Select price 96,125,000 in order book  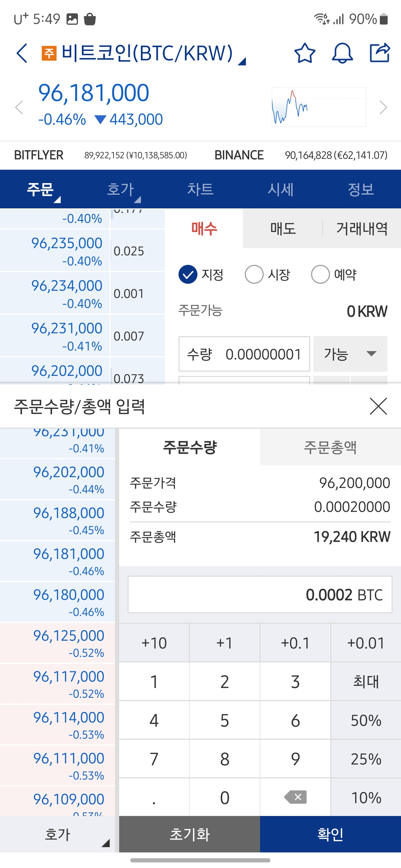[x=57, y=643]
